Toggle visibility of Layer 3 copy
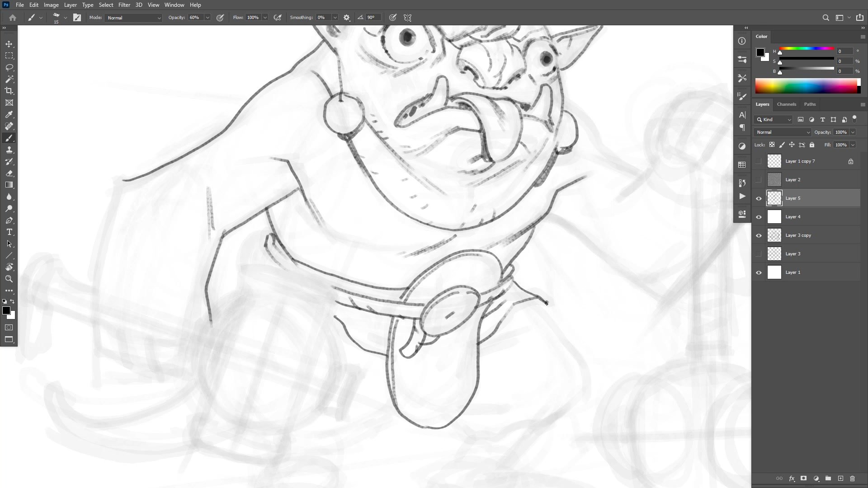This screenshot has height=488, width=868. 759,235
